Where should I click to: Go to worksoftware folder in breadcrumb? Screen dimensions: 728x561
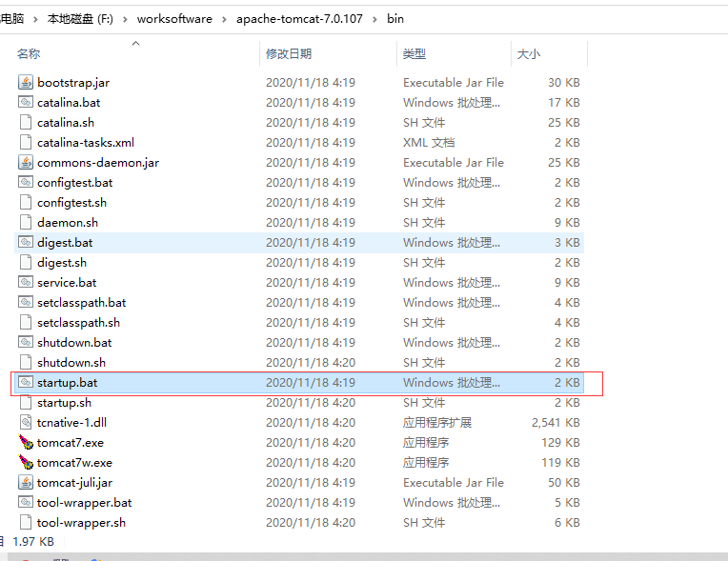pos(174,18)
